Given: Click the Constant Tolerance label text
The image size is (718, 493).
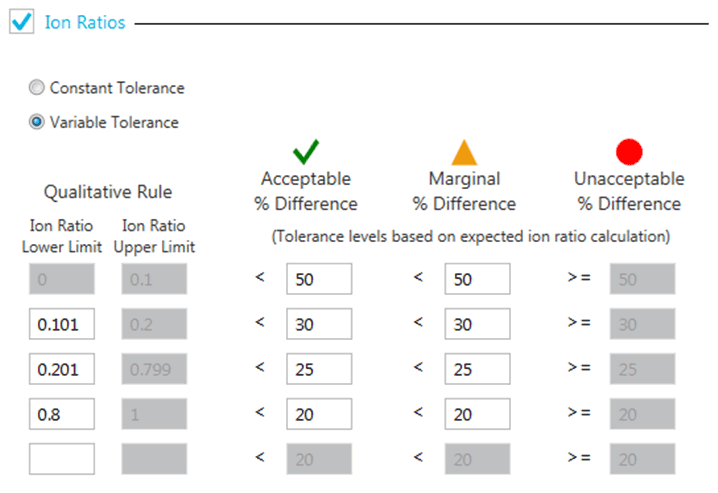Looking at the screenshot, I should pos(117,88).
